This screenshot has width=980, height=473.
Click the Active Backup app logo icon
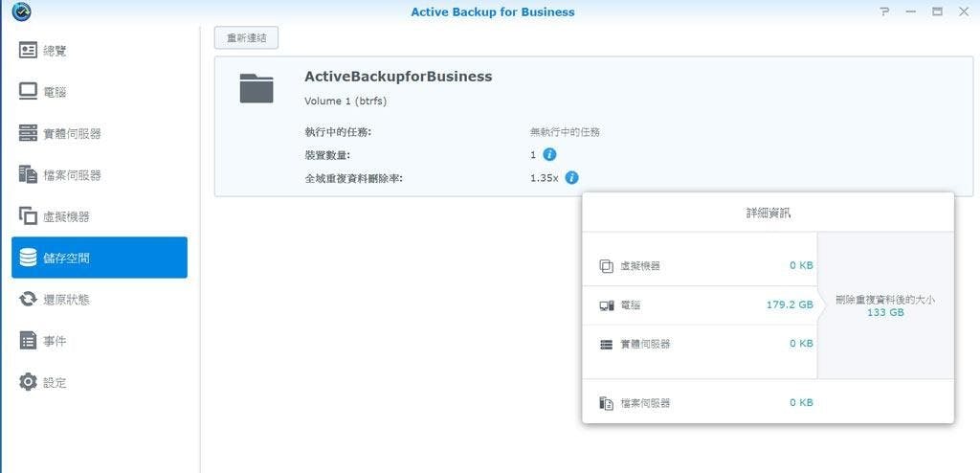[22, 11]
